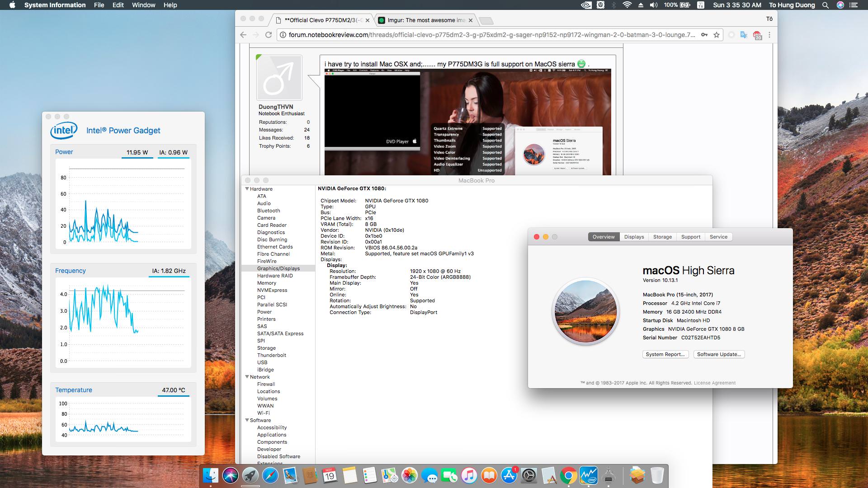Open the File menu
Image resolution: width=868 pixels, height=488 pixels.
pos(99,5)
